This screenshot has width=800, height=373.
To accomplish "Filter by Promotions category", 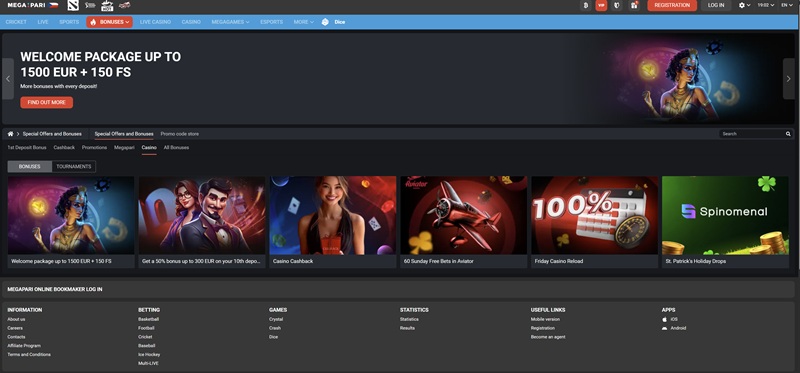I will [94, 147].
